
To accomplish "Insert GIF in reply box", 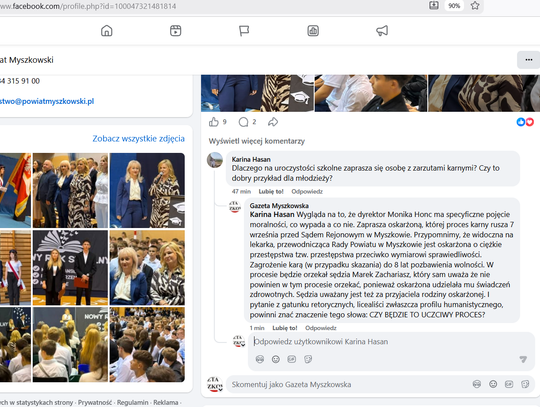I will tap(292, 359).
